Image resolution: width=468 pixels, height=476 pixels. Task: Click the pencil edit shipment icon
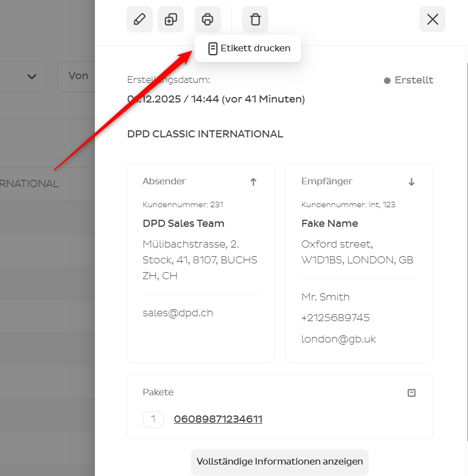[x=140, y=19]
